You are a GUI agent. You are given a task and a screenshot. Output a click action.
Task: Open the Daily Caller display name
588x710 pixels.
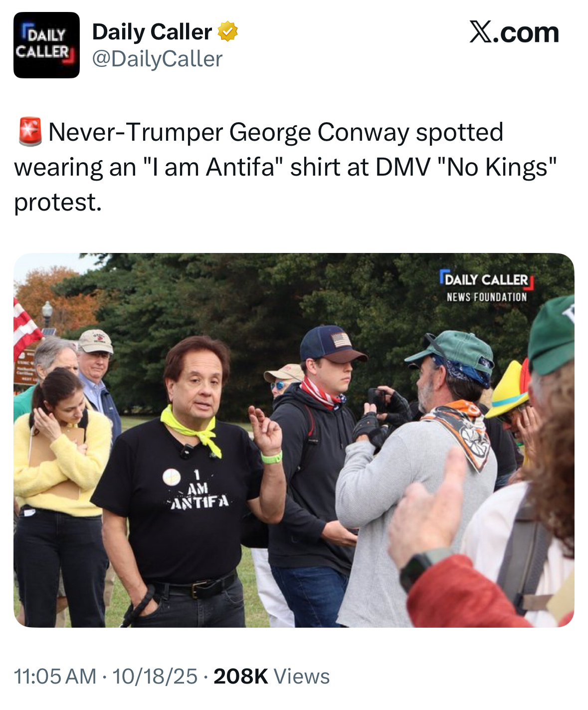coord(152,32)
